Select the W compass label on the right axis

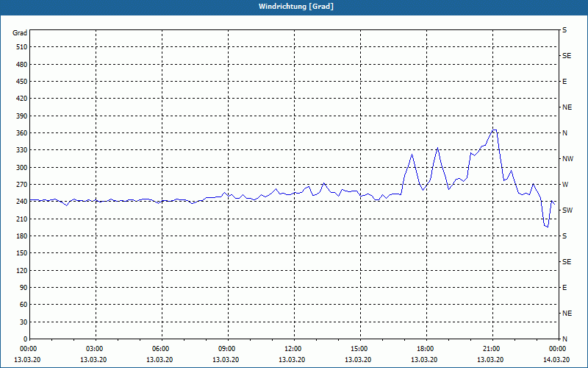[565, 185]
